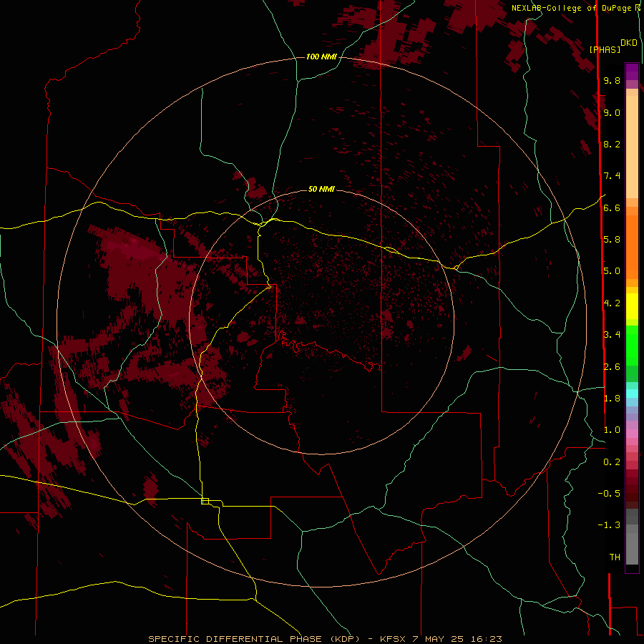Select the pink segment of the color bar
Viewport: 644px width, 644px height.
[x=632, y=434]
